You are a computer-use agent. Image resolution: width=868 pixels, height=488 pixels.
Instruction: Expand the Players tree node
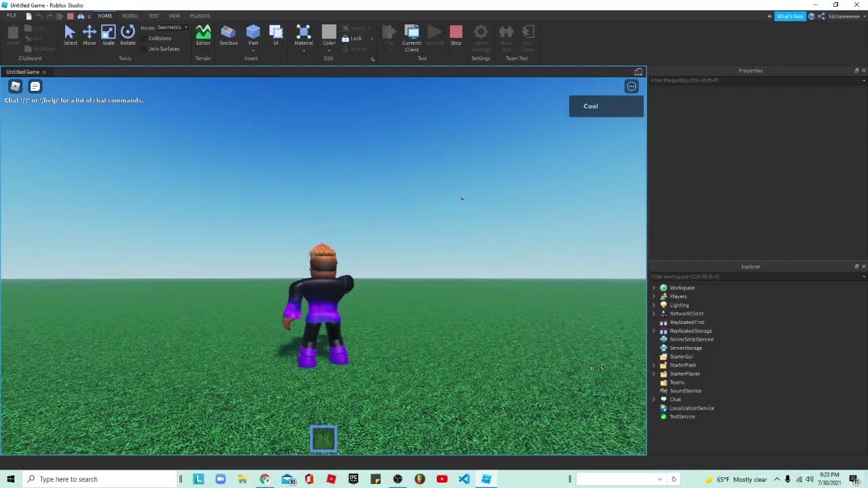654,296
